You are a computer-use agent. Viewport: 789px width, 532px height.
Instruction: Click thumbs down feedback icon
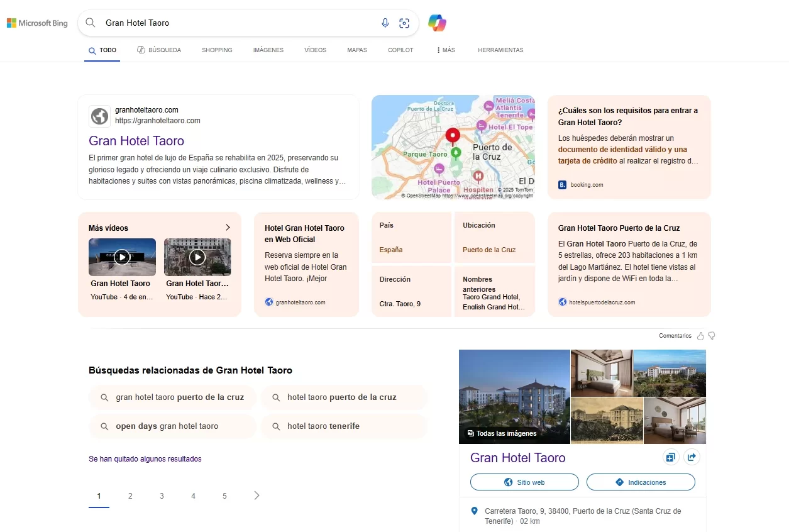click(712, 336)
